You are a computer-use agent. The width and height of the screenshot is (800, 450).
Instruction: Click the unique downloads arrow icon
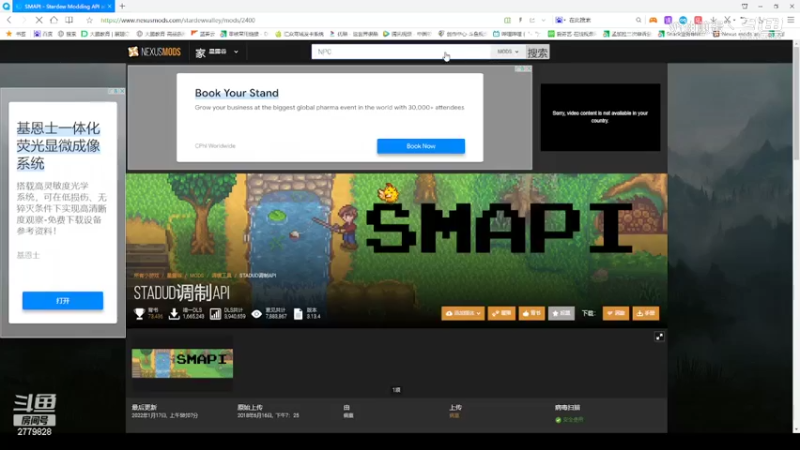pyautogui.click(x=174, y=314)
